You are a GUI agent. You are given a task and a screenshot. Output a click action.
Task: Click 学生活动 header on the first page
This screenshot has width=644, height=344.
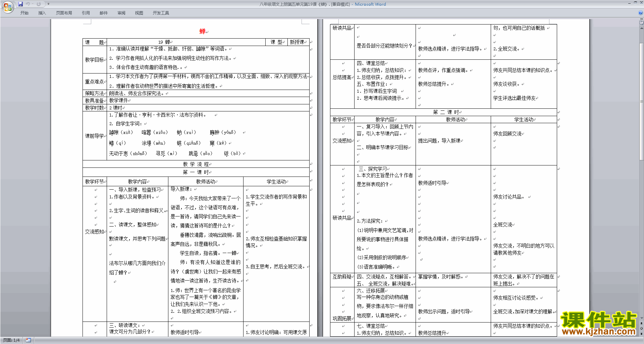(276, 182)
